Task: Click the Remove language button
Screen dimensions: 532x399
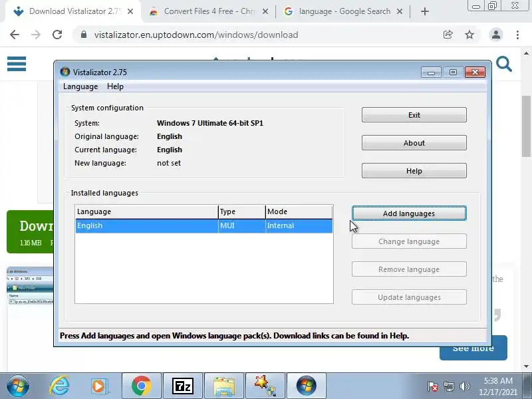Action: [409, 269]
